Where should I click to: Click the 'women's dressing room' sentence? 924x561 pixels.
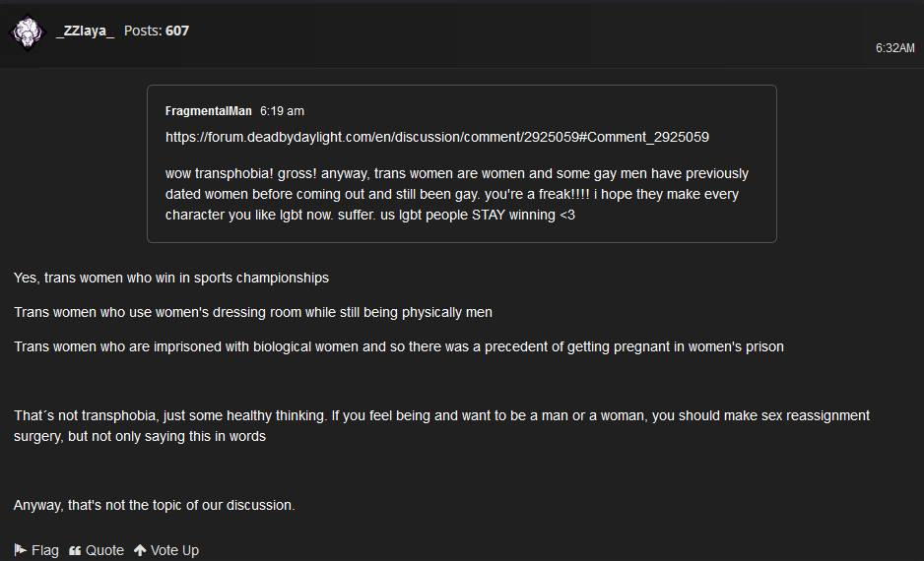click(x=253, y=312)
